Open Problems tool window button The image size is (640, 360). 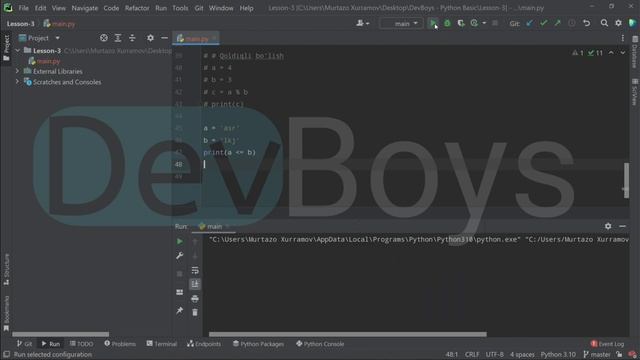click(120, 344)
